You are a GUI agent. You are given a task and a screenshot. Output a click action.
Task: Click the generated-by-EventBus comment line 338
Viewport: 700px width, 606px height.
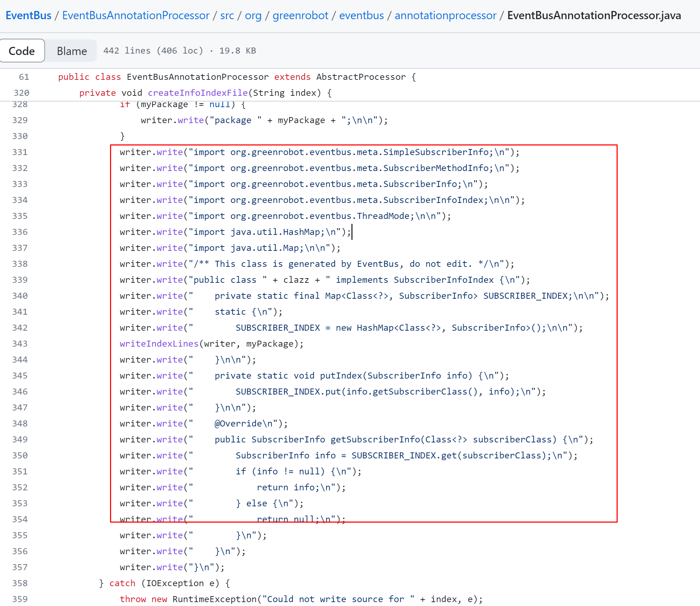tap(317, 264)
